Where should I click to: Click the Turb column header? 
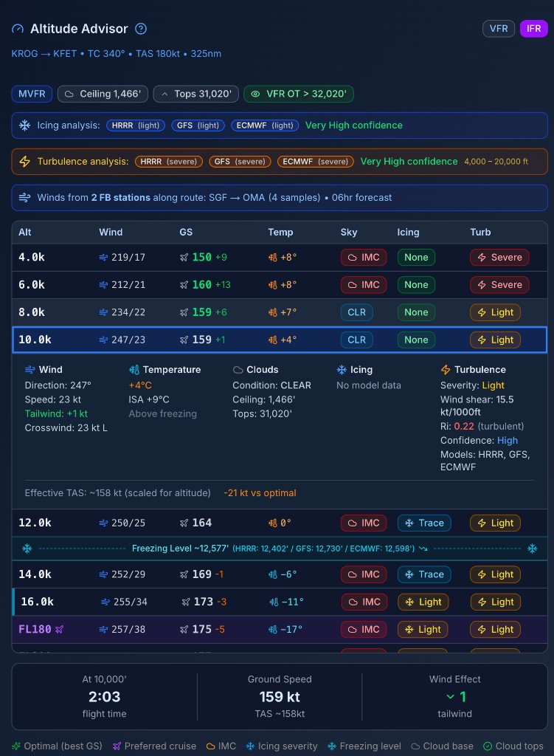click(x=481, y=232)
